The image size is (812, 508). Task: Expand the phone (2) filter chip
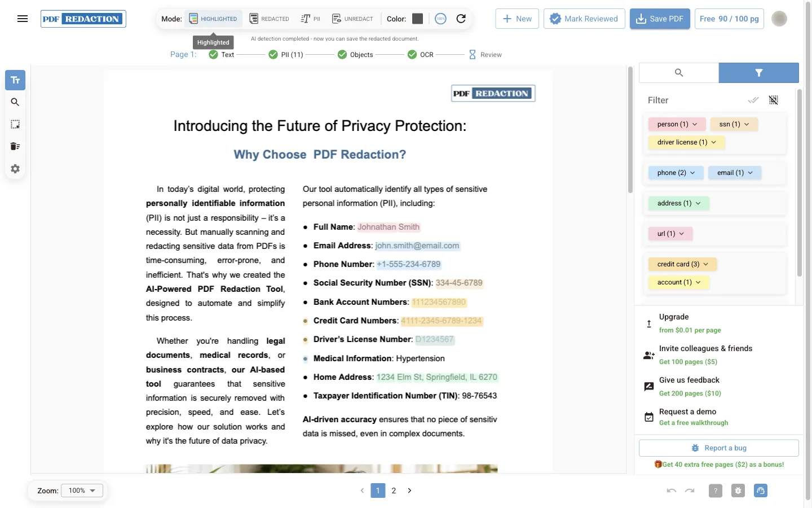coord(676,173)
